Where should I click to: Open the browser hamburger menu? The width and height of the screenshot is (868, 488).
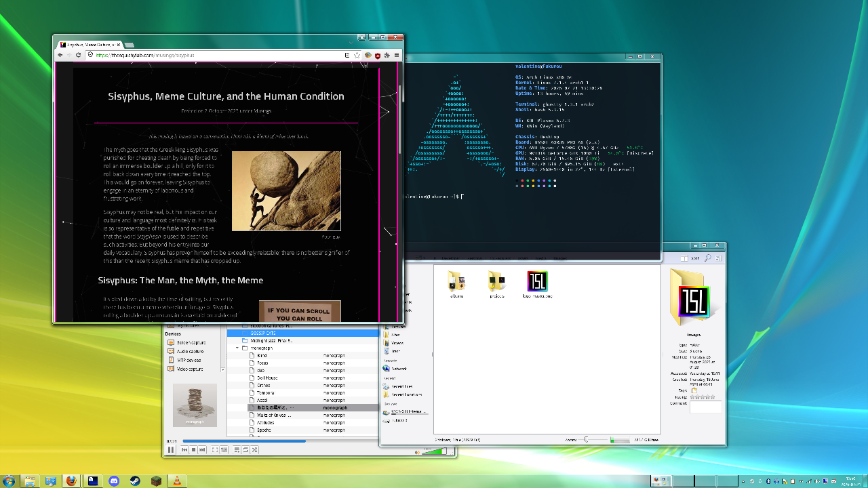(397, 55)
